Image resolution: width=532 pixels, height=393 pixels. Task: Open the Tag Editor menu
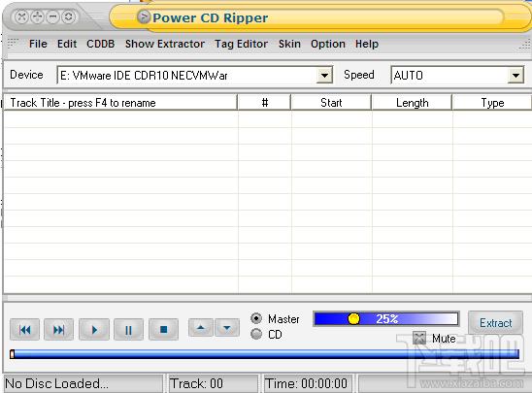click(x=241, y=44)
